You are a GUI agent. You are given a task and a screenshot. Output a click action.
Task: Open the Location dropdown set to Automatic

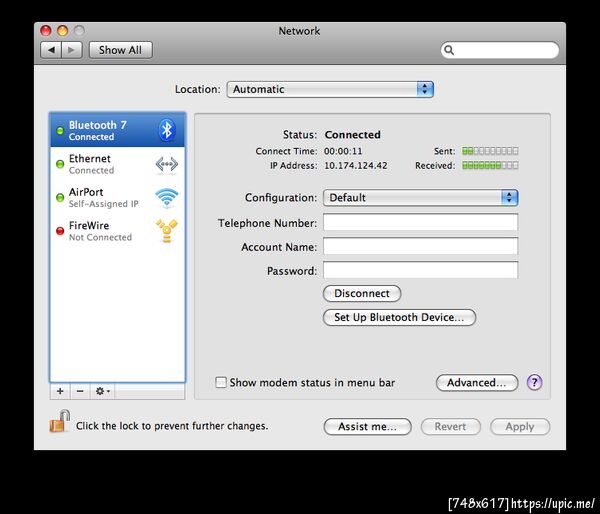[330, 89]
